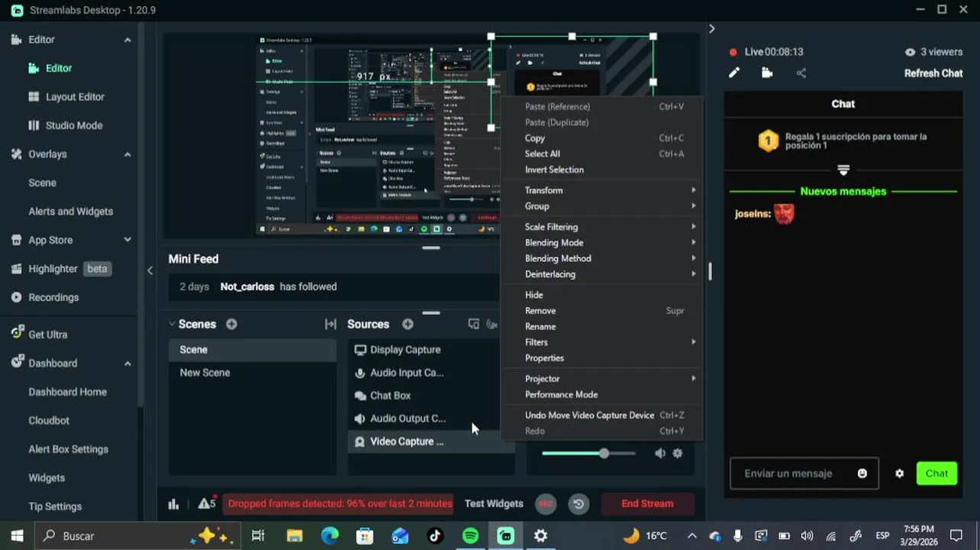Open the mixer audio settings gear
This screenshot has width=980, height=550.
pyautogui.click(x=677, y=453)
